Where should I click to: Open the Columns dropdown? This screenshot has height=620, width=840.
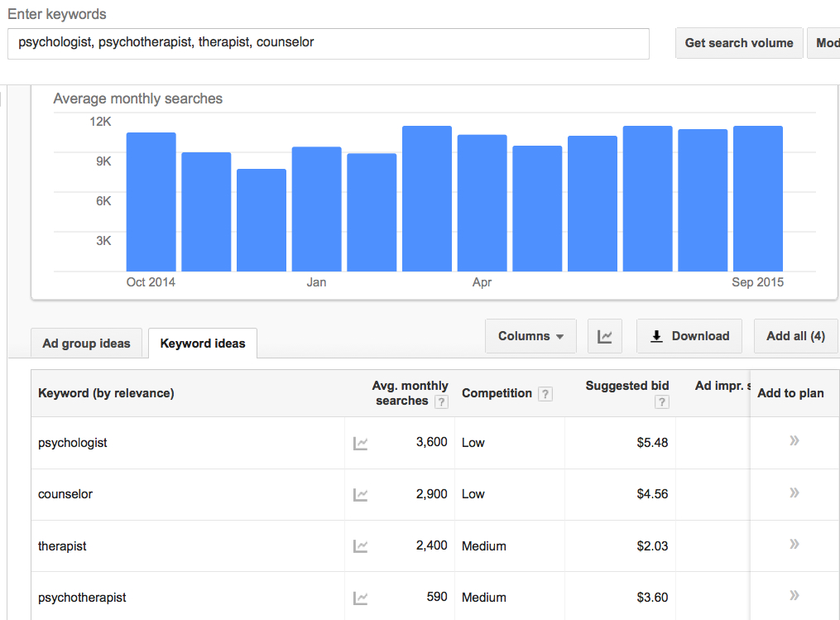(530, 336)
